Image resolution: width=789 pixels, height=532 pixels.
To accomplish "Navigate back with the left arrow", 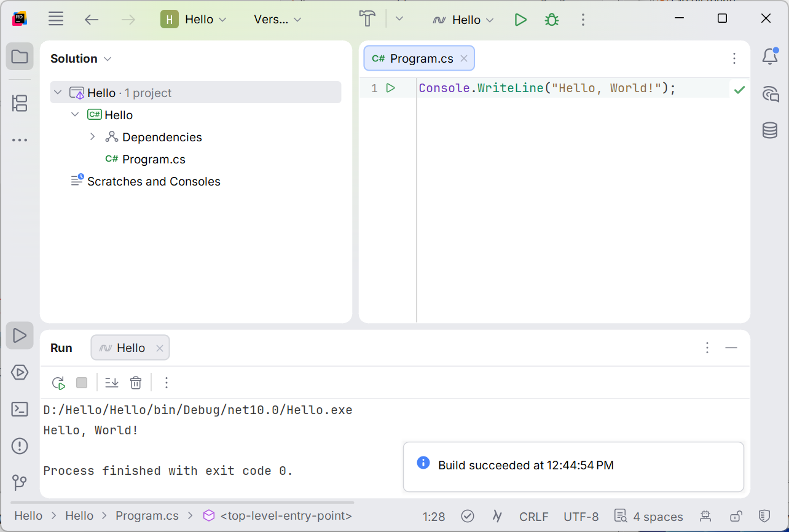I will coord(92,20).
